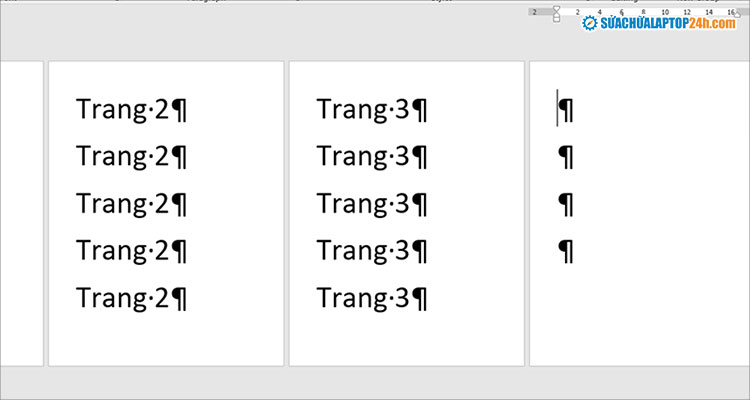Click the third paragraph mark on the blank page

click(566, 204)
